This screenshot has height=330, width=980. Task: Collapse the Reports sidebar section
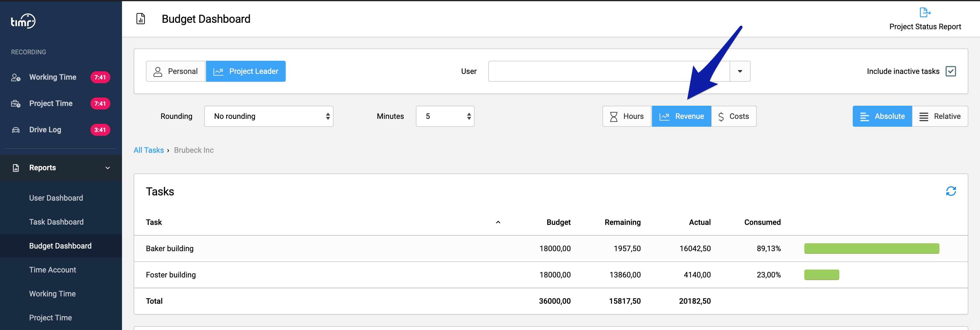click(x=108, y=168)
